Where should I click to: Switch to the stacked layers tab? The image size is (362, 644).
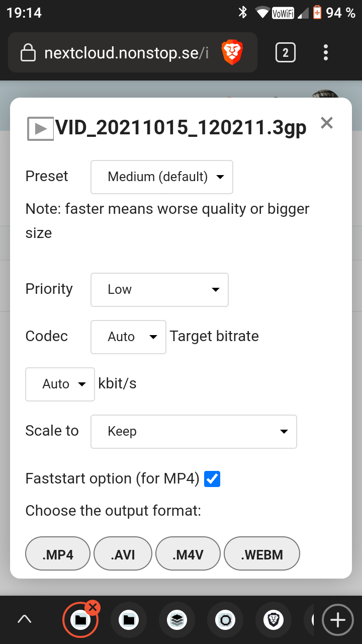click(177, 620)
